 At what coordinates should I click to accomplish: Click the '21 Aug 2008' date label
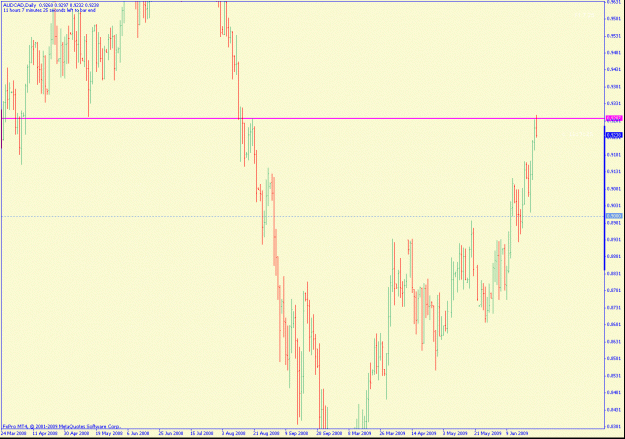coord(266,433)
